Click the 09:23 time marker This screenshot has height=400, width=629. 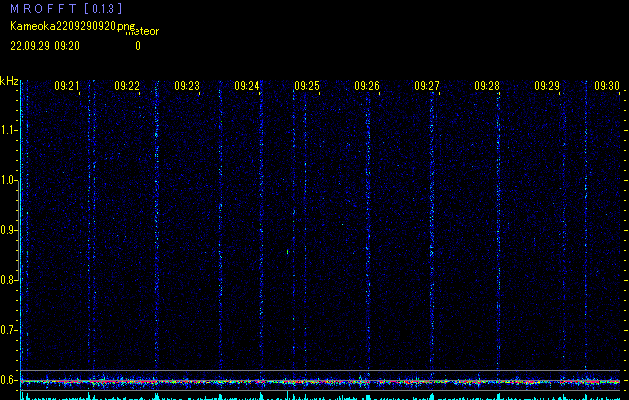point(187,85)
